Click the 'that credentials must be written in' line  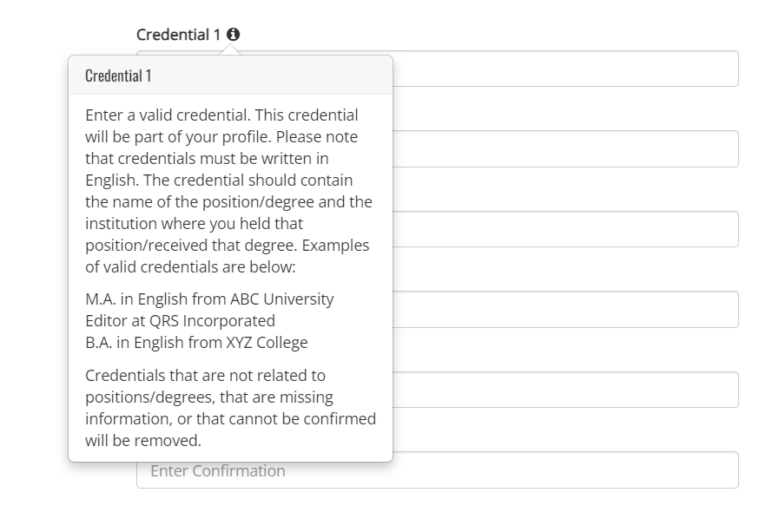207,159
